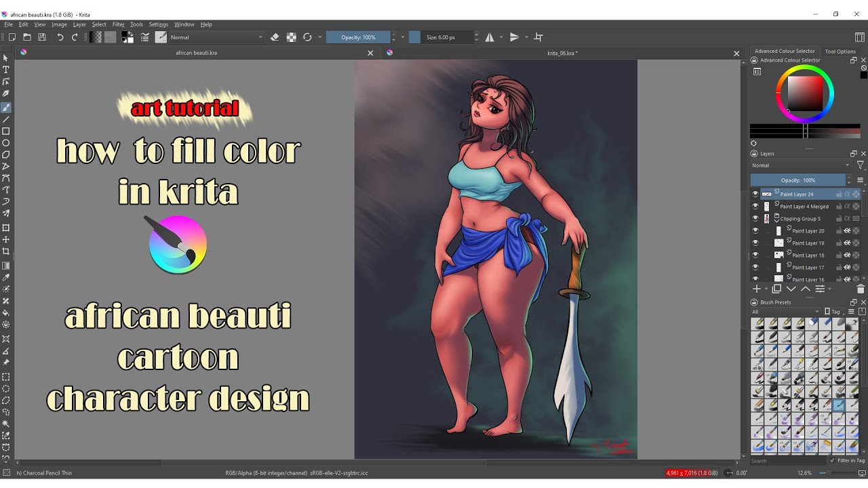Screen dimensions: 868x488
Task: Reload the original brush preset
Action: (307, 37)
